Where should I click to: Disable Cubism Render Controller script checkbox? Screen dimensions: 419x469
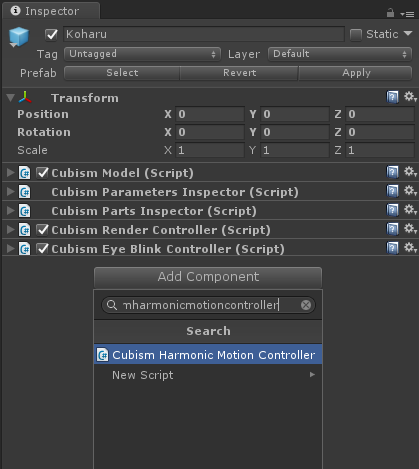click(42, 230)
